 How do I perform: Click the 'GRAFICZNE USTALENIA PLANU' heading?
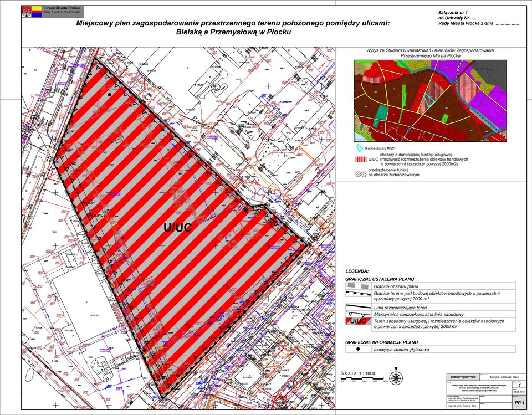(x=380, y=279)
